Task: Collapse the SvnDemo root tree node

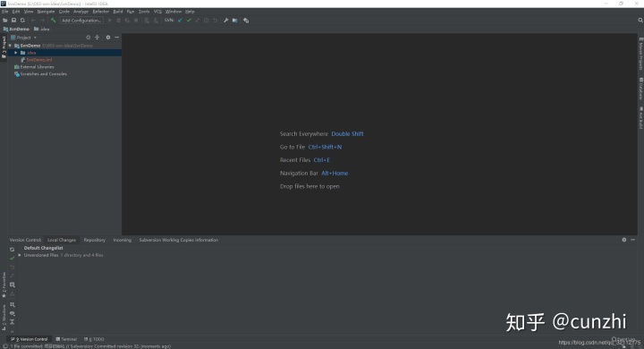Action: point(10,46)
